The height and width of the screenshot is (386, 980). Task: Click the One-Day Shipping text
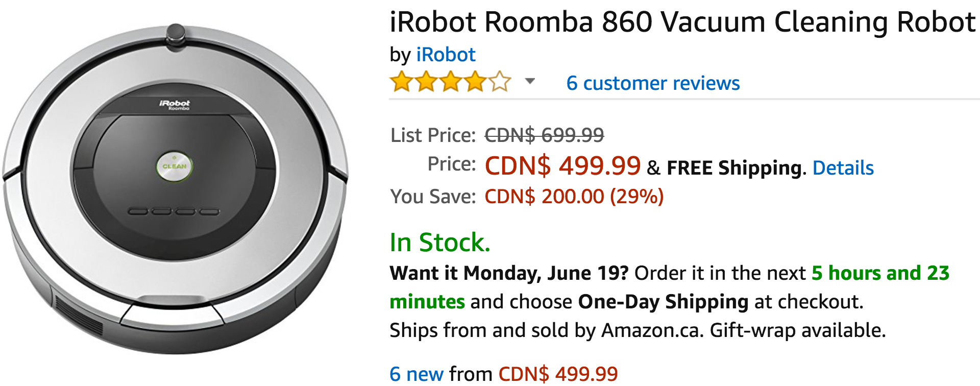(663, 302)
